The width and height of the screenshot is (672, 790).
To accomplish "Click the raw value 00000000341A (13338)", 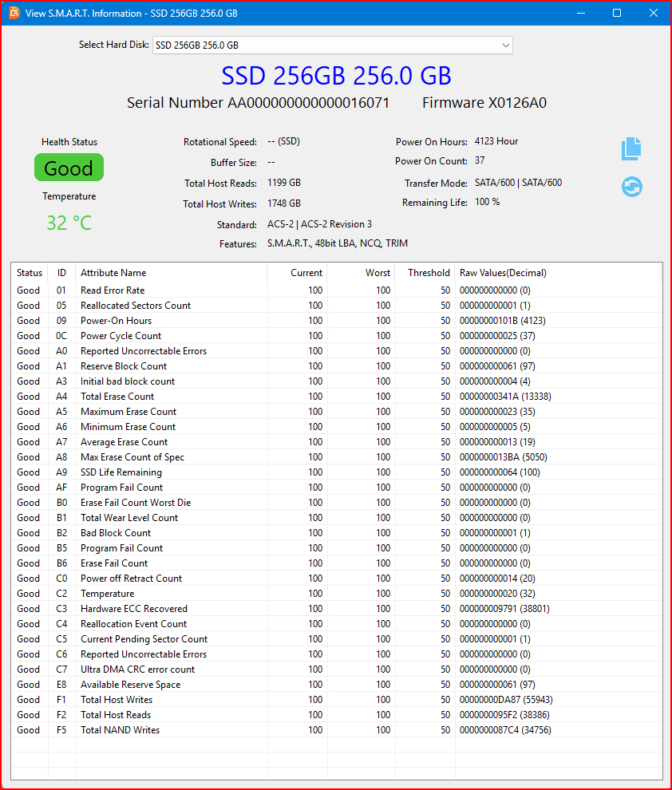I will (505, 397).
